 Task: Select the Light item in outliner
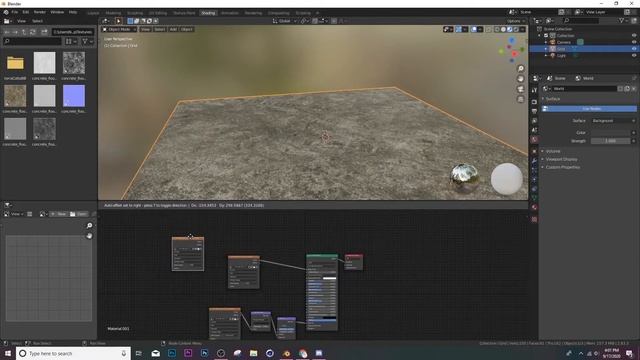(561, 55)
